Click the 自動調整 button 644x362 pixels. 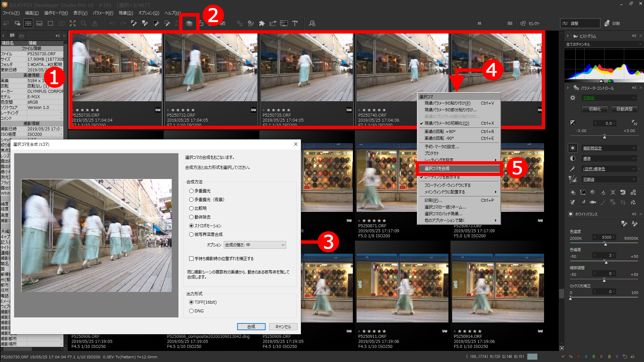[x=624, y=109]
